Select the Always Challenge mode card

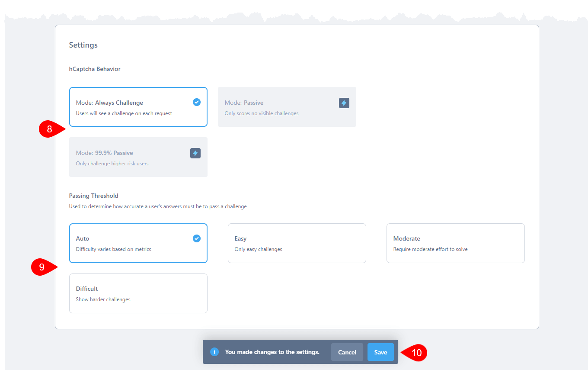point(138,107)
